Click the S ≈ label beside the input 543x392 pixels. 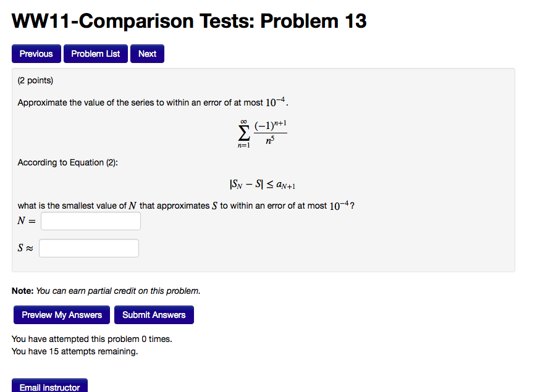click(25, 248)
